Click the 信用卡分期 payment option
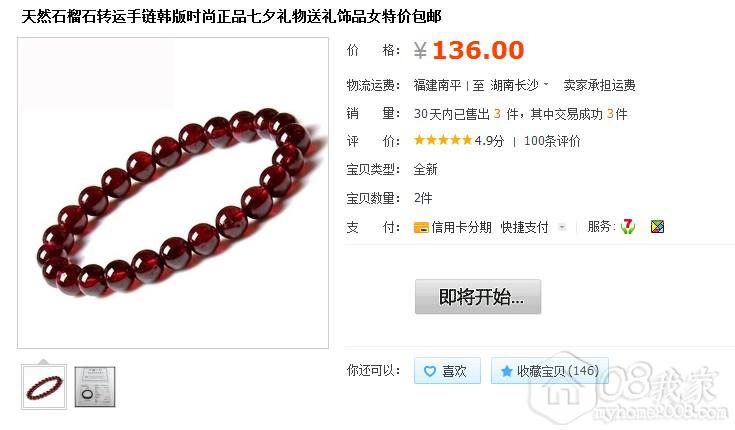The width and height of the screenshot is (735, 430). pos(461,227)
